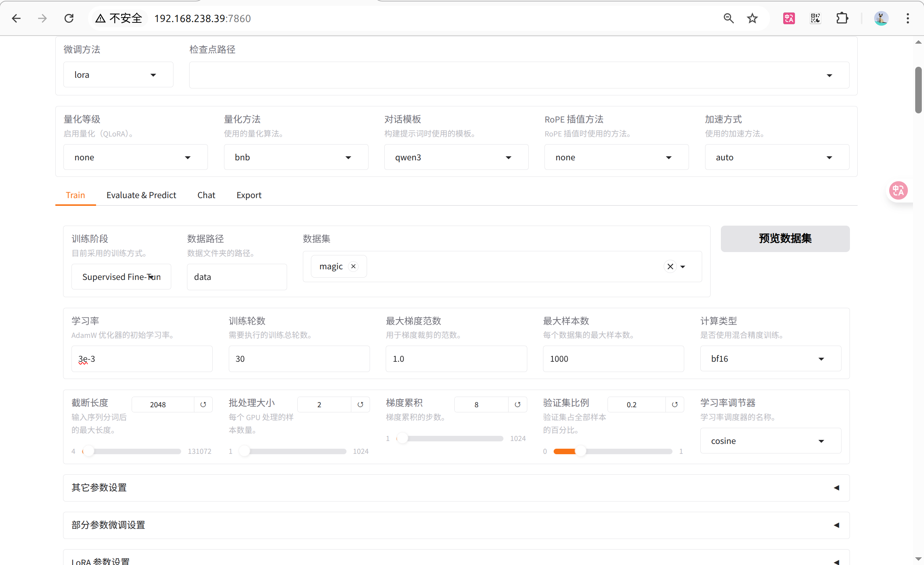Open the browser extensions puzzle icon
The image size is (924, 565).
pos(842,18)
